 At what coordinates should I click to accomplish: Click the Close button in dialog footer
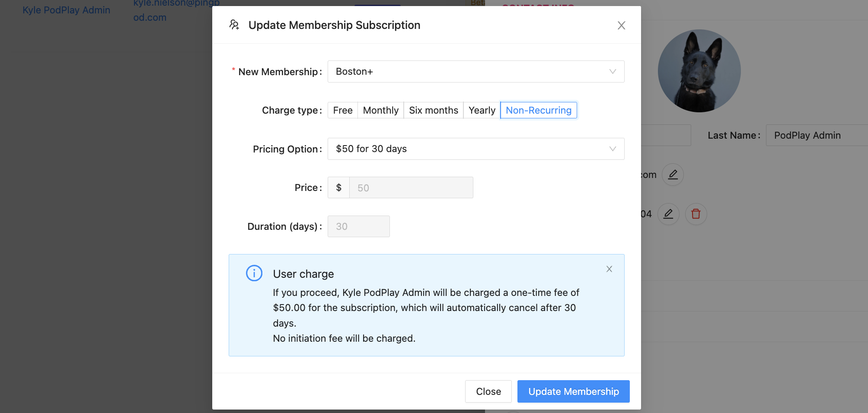(x=488, y=391)
